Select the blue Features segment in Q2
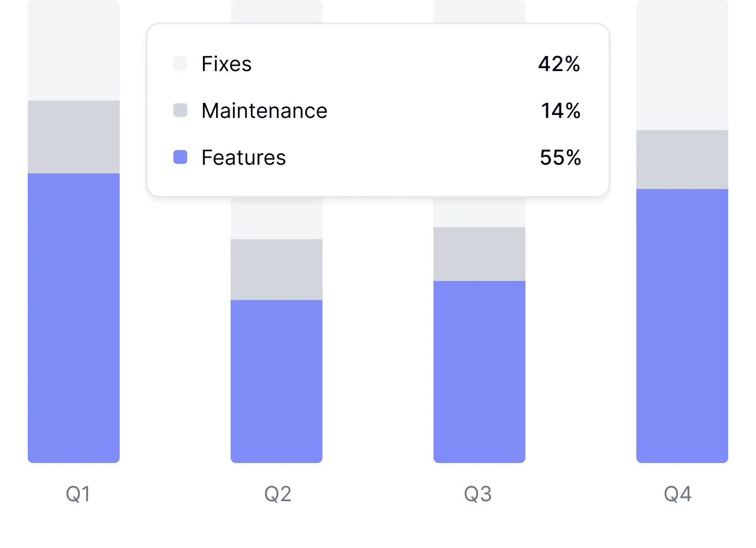756x548 pixels. pyautogui.click(x=276, y=382)
